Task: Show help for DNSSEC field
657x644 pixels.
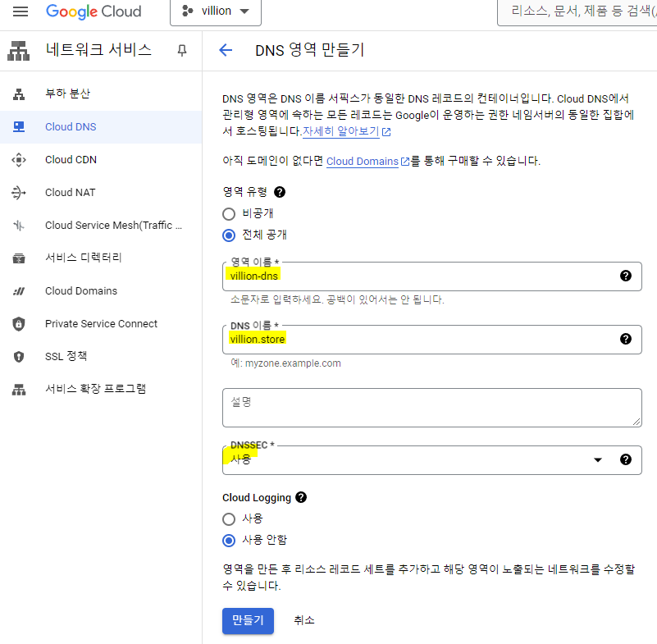Action: (x=626, y=459)
